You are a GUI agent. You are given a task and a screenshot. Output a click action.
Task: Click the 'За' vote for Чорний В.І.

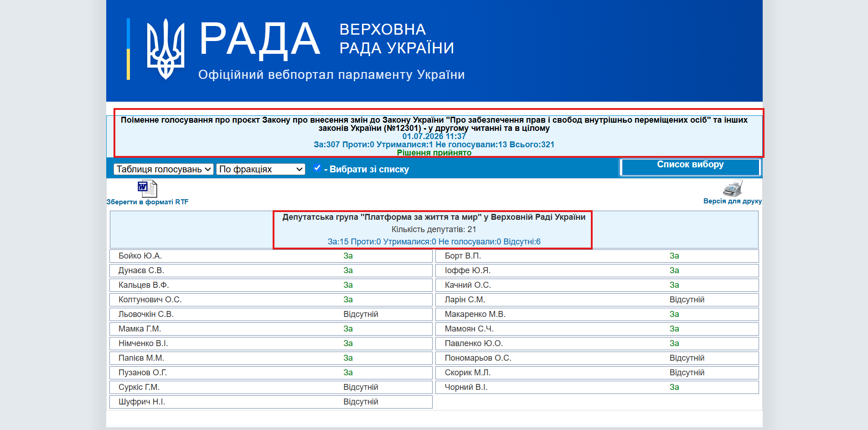click(x=674, y=387)
